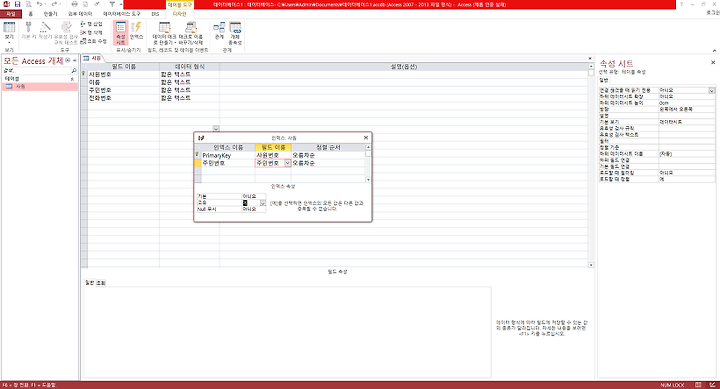Open the Unique (고유) property dropdown in Indexes
The height and width of the screenshot is (389, 720).
pyautogui.click(x=263, y=203)
